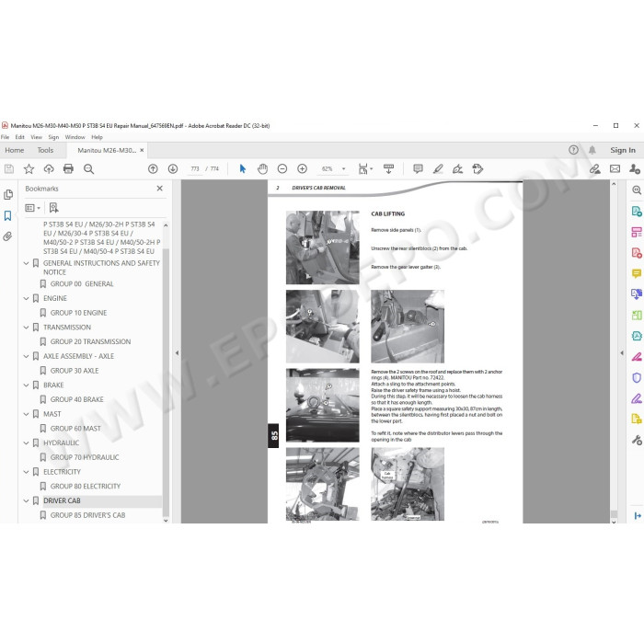Open bookmarks options dropdown
The image size is (644, 644).
pos(33,208)
